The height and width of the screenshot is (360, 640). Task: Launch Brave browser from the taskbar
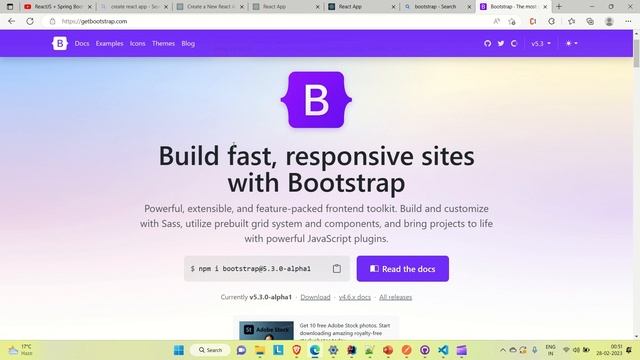[297, 350]
